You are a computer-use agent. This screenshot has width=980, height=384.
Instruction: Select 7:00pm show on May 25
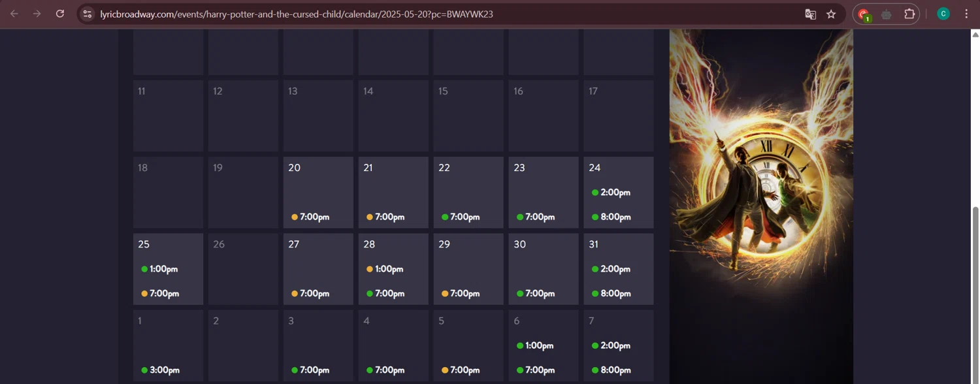[x=160, y=293]
